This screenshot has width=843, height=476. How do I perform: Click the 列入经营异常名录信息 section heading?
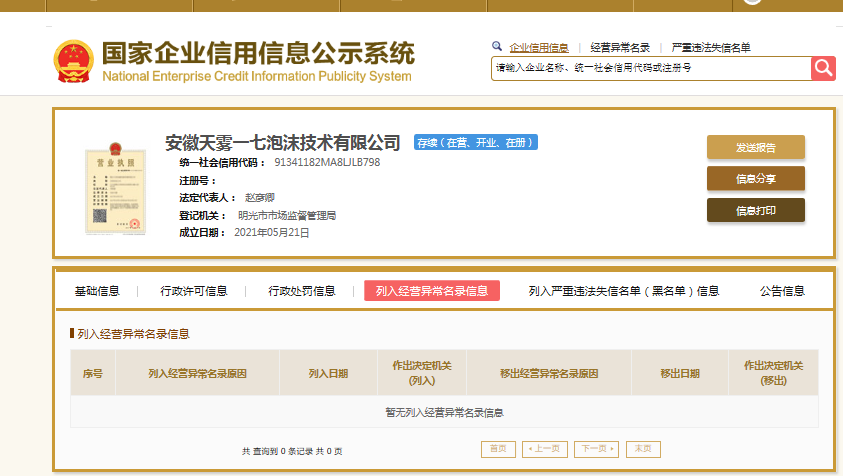133,334
